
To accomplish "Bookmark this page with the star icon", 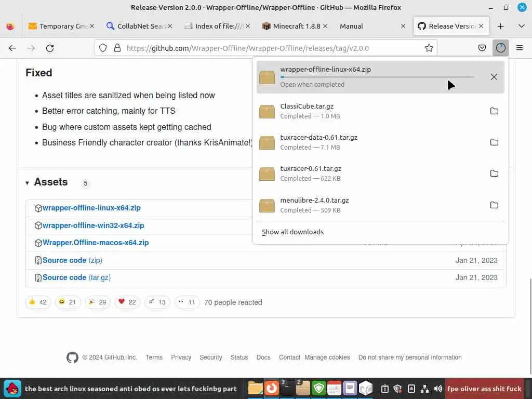I will pyautogui.click(x=429, y=48).
